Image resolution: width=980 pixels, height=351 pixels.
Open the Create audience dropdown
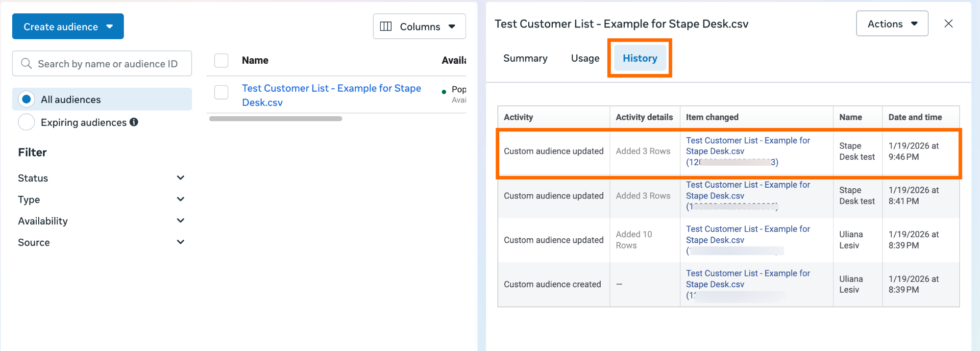(68, 26)
